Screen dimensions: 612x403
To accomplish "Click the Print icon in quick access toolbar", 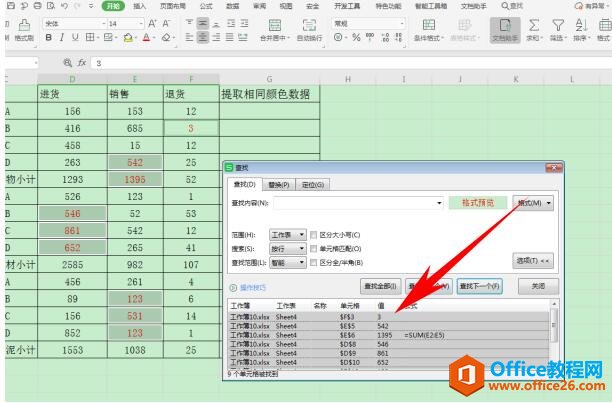I will pyautogui.click(x=37, y=6).
